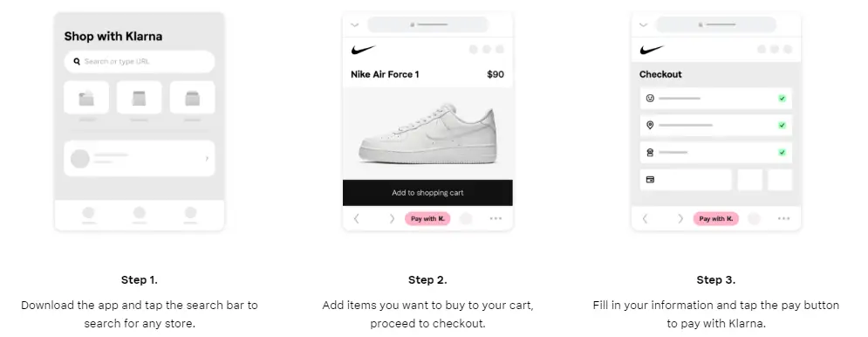Click the Search or type URL field

click(140, 61)
